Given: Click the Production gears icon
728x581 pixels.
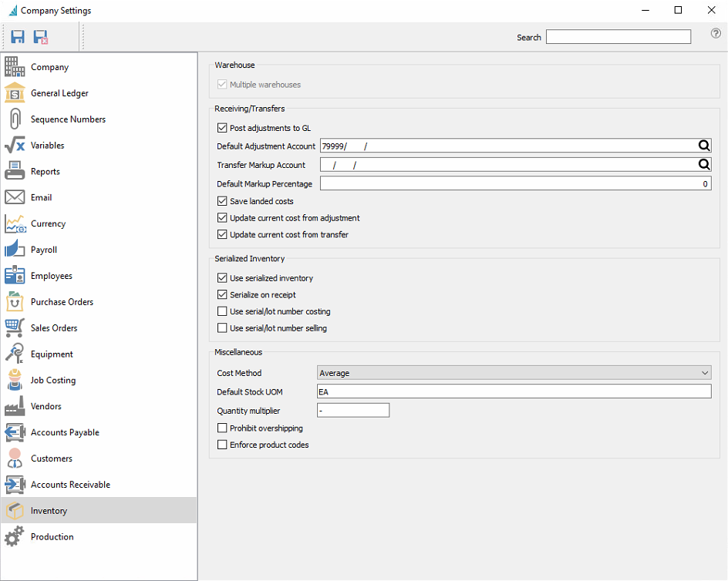Looking at the screenshot, I should (15, 536).
